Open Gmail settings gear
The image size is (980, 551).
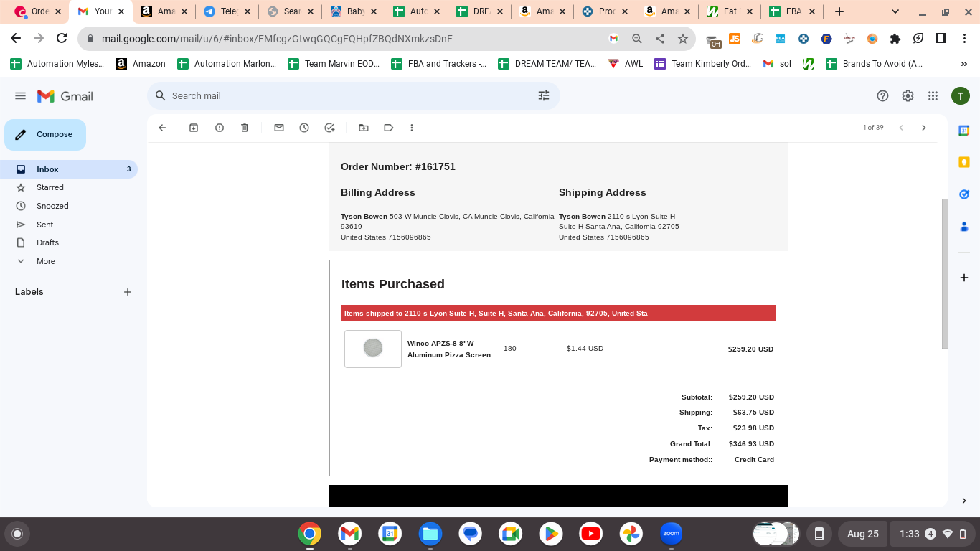[908, 96]
